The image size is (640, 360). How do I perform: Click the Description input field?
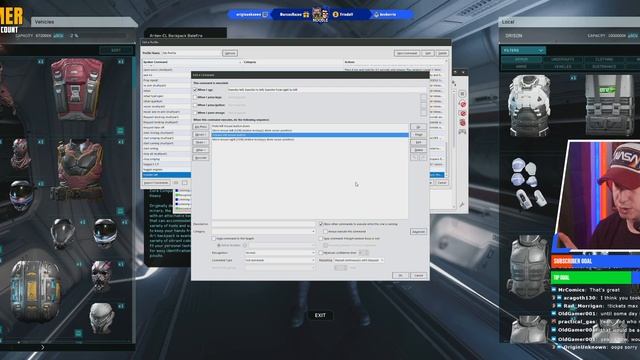click(x=263, y=224)
